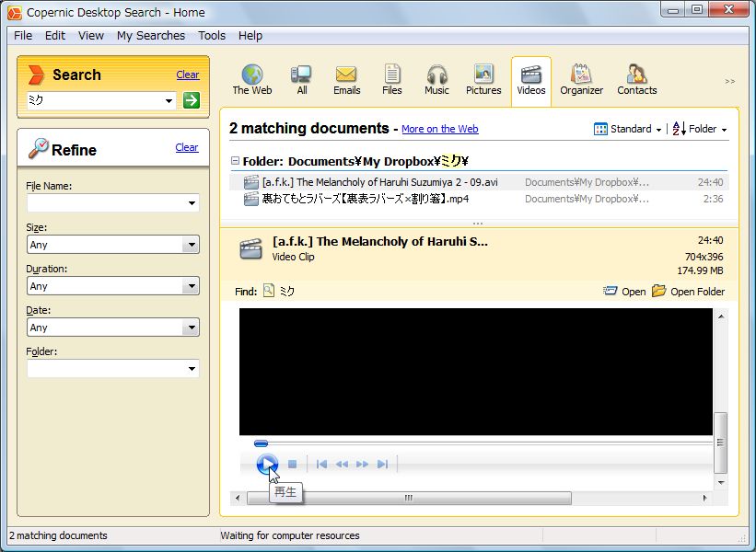Open the File Name dropdown
The image size is (756, 552).
(x=192, y=202)
